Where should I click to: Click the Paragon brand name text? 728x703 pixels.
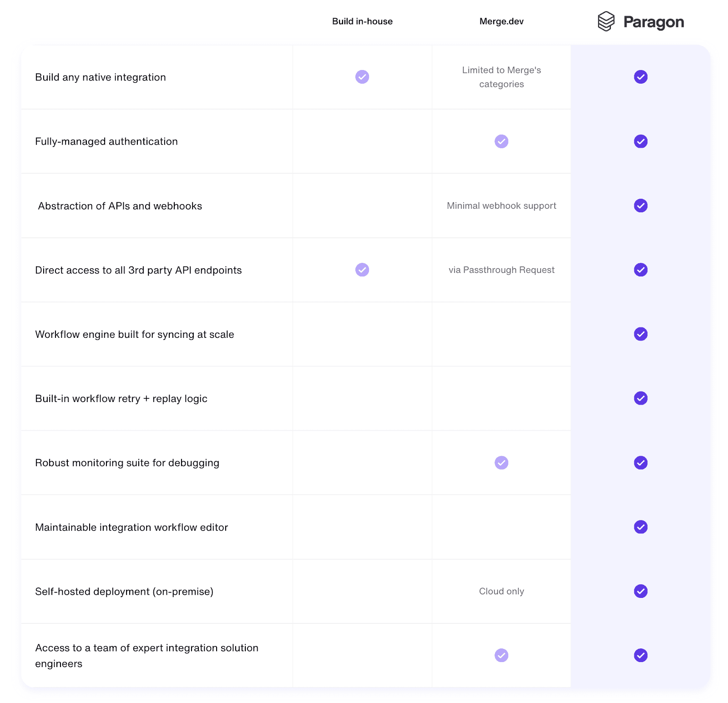tap(653, 22)
